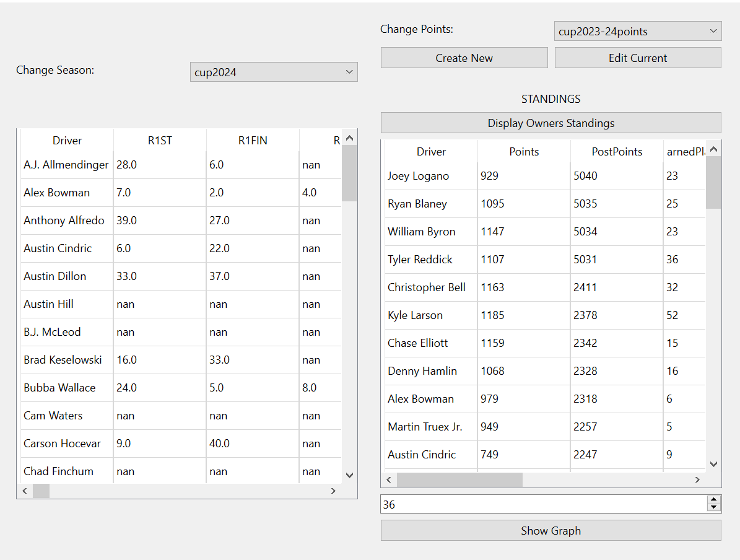
Task: Click the Show Graph button
Action: 551,530
